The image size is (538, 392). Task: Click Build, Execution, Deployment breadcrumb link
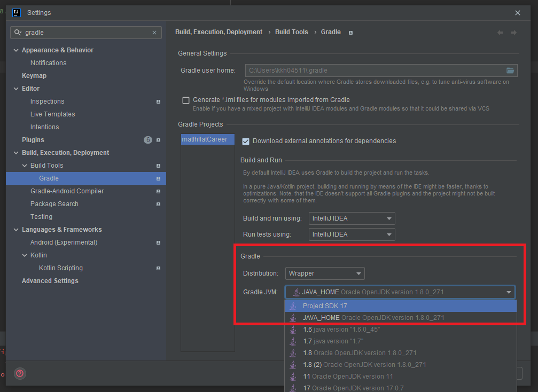point(219,32)
